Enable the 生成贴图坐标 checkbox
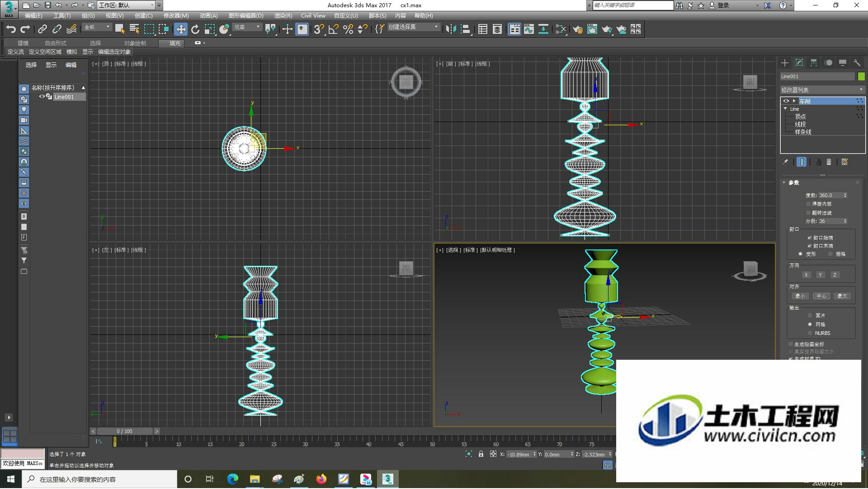This screenshot has width=868, height=489. click(x=791, y=344)
